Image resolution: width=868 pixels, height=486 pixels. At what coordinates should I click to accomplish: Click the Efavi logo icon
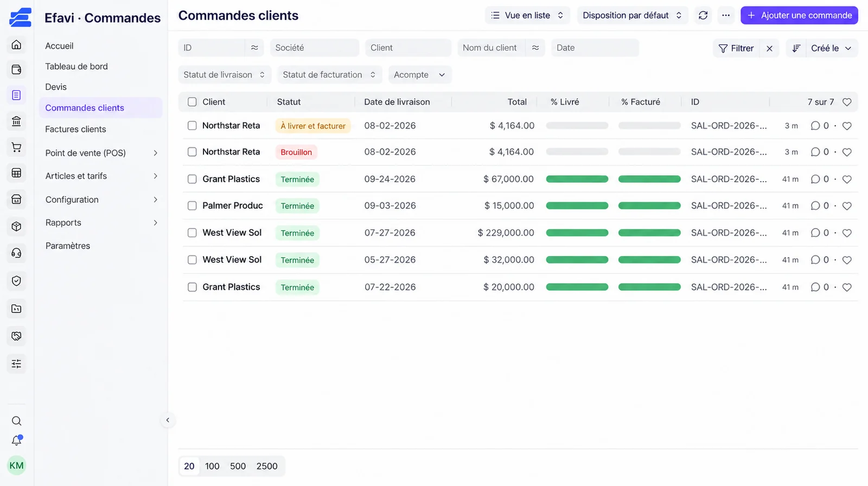pos(20,17)
